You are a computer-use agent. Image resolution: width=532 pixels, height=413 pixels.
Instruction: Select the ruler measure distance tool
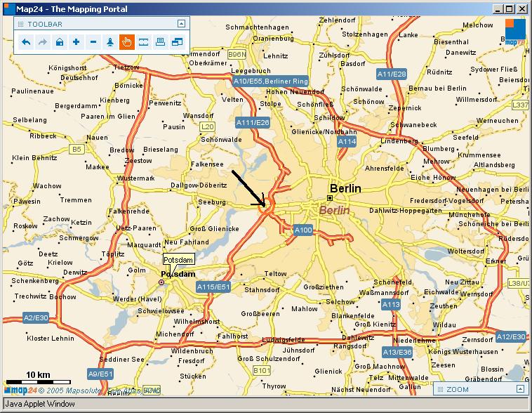pyautogui.click(x=144, y=42)
